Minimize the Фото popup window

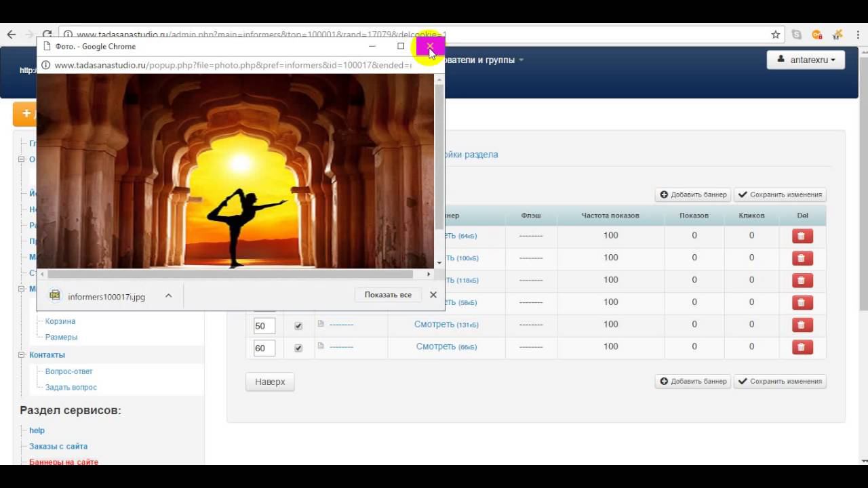coord(372,46)
